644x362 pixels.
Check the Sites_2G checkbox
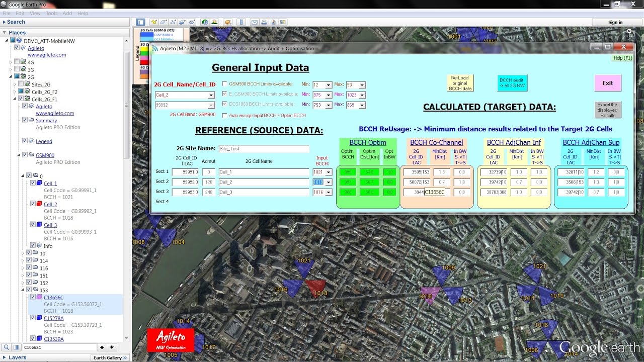(21, 84)
